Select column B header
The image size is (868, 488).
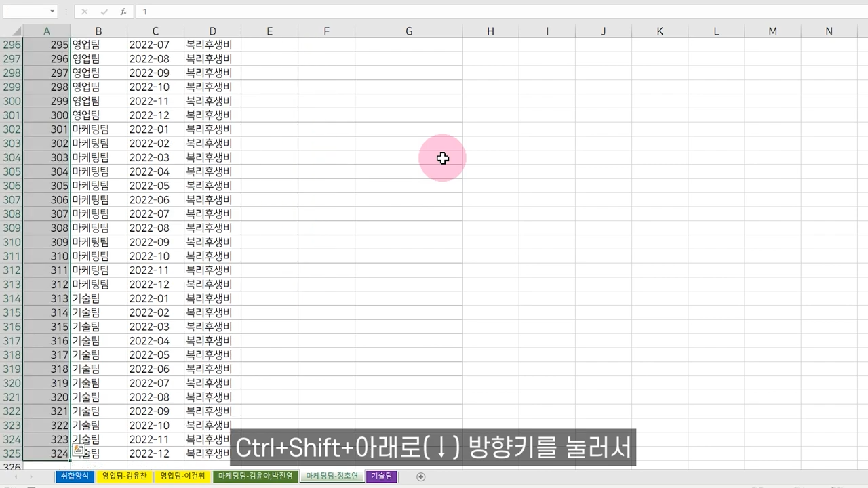(98, 31)
